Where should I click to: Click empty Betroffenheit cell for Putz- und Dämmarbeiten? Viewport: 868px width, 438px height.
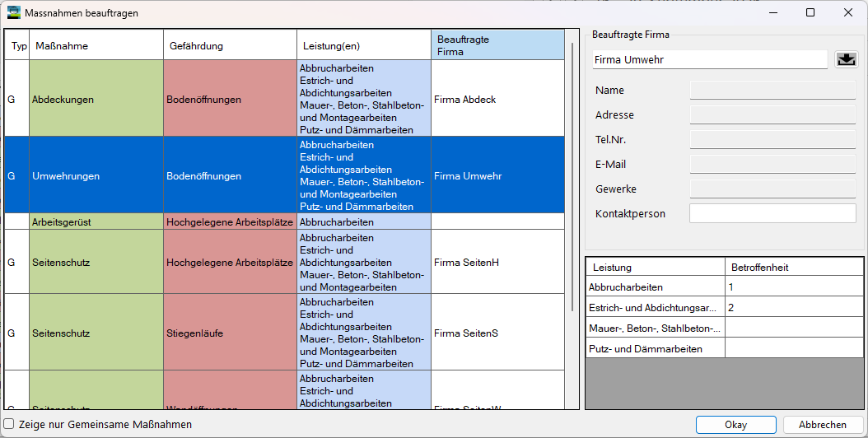[x=794, y=348]
